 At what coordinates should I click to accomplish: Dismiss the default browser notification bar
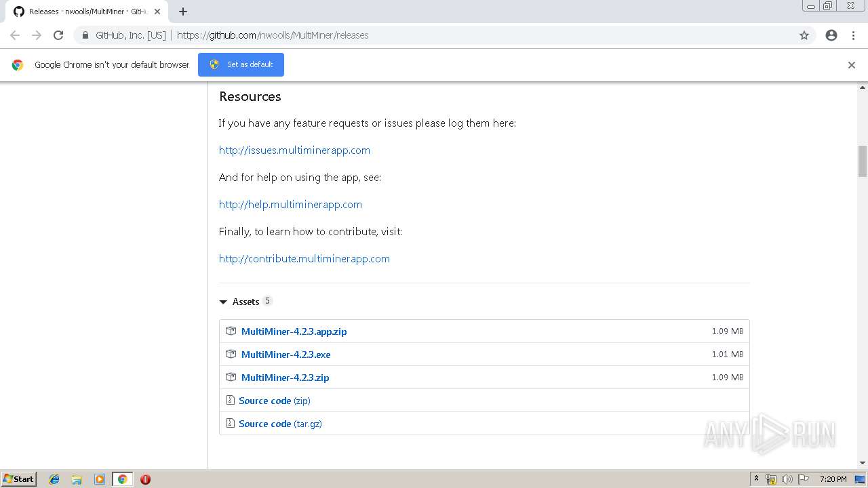852,65
